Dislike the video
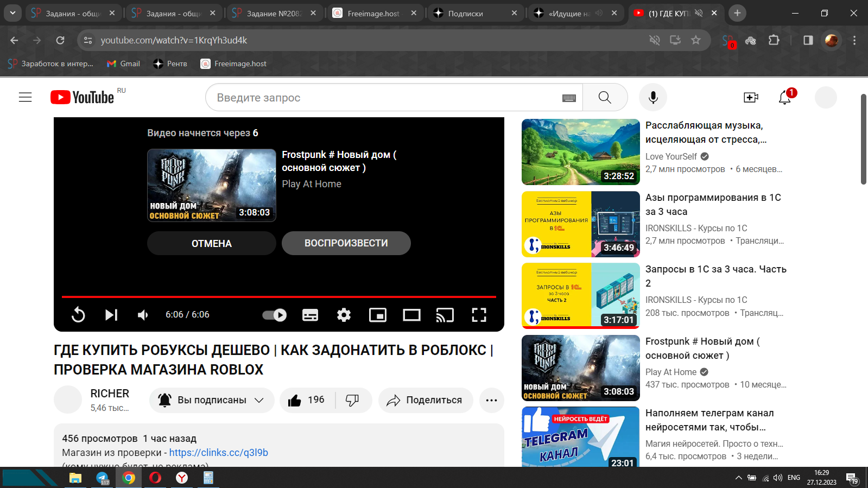This screenshot has height=488, width=868. [x=353, y=401]
